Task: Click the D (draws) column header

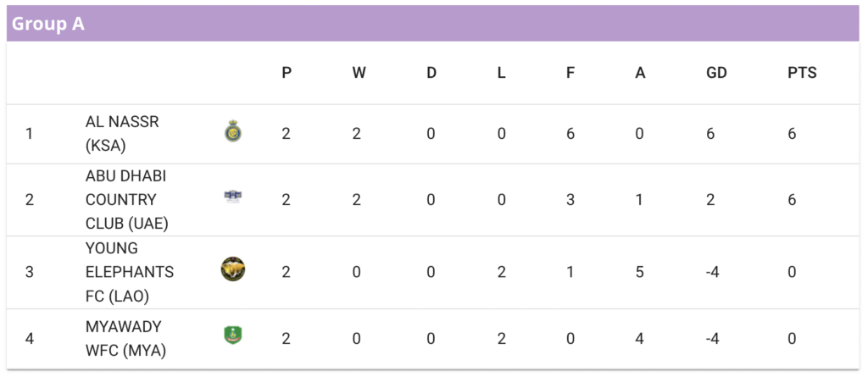Action: pos(431,73)
